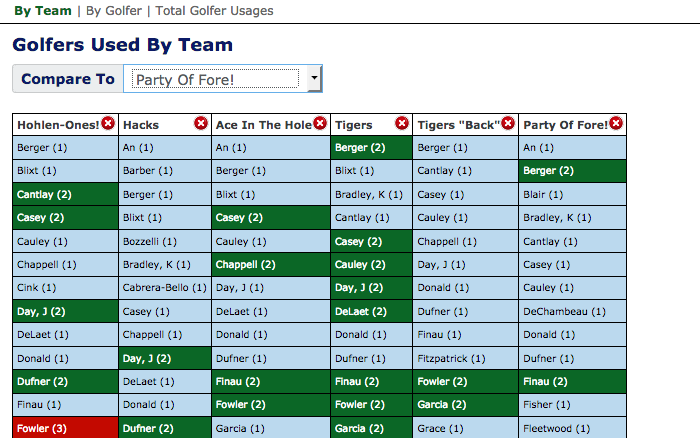Remove the Tigers column via red X
The image size is (700, 438).
pyautogui.click(x=402, y=124)
